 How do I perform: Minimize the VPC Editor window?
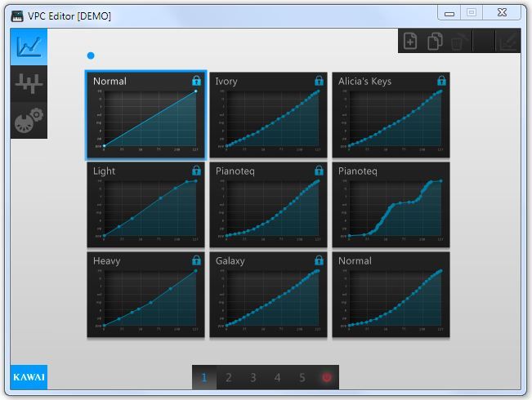pos(449,13)
